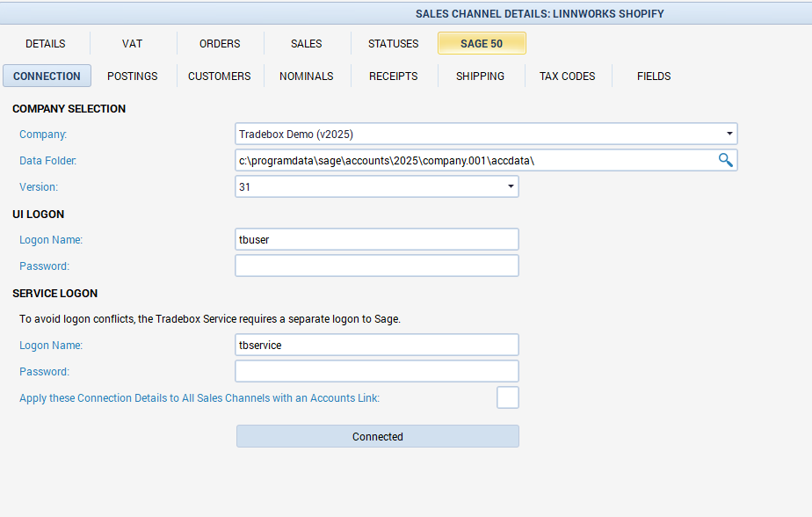The height and width of the screenshot is (517, 812).
Task: Click the logon conflicts explanation text
Action: tap(210, 318)
